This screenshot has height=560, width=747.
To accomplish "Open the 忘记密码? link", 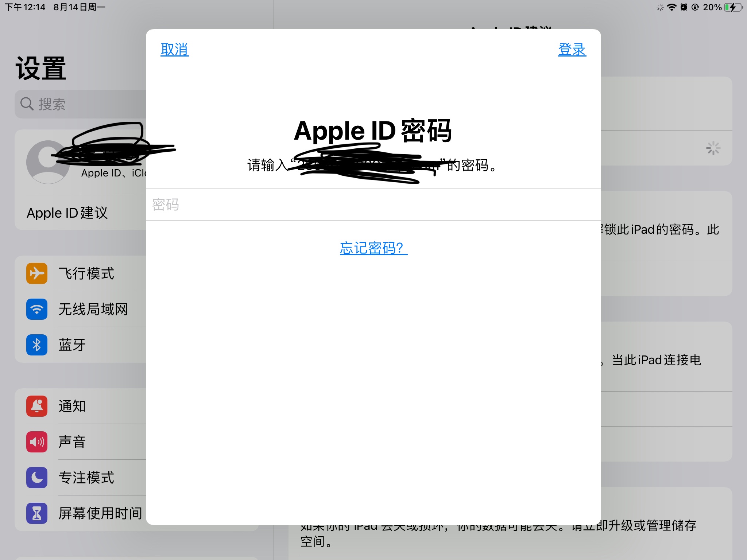I will pos(373,248).
